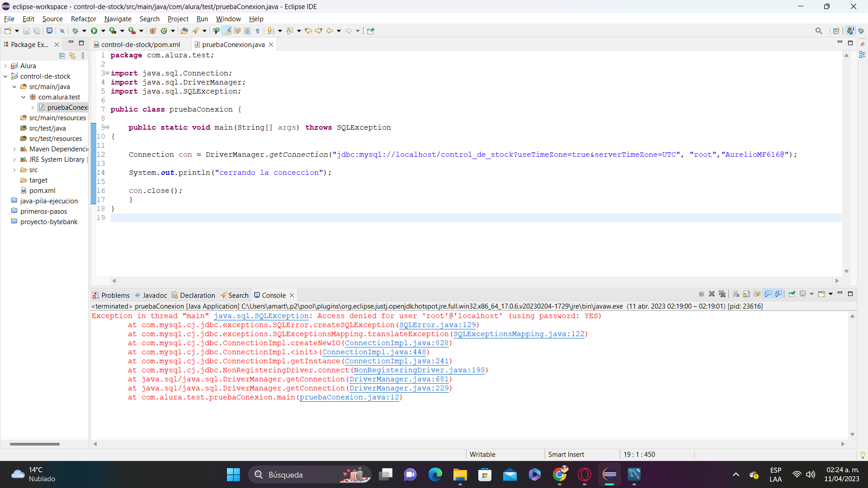This screenshot has width=868, height=488.
Task: Click the Open Type icon
Action: point(184,31)
